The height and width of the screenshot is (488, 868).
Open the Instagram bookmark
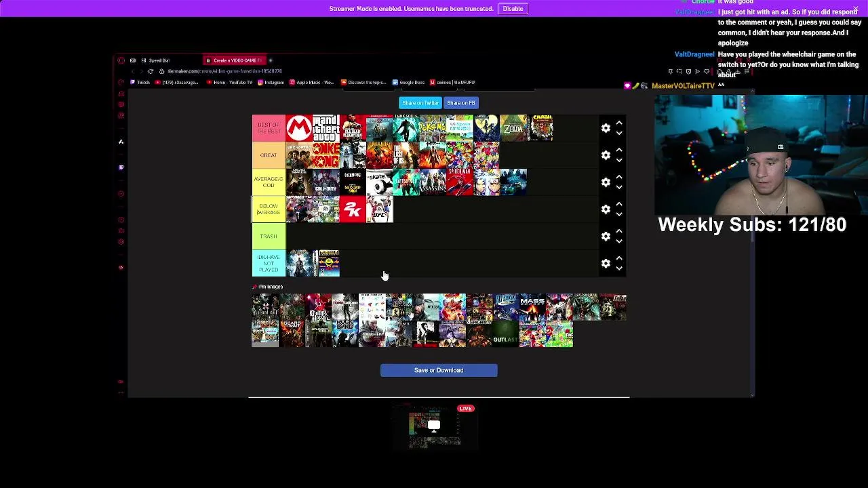[271, 83]
